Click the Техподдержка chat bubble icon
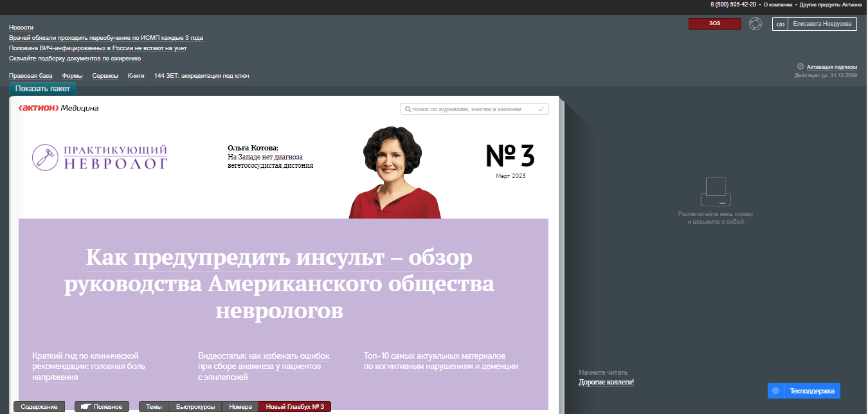 pyautogui.click(x=776, y=391)
